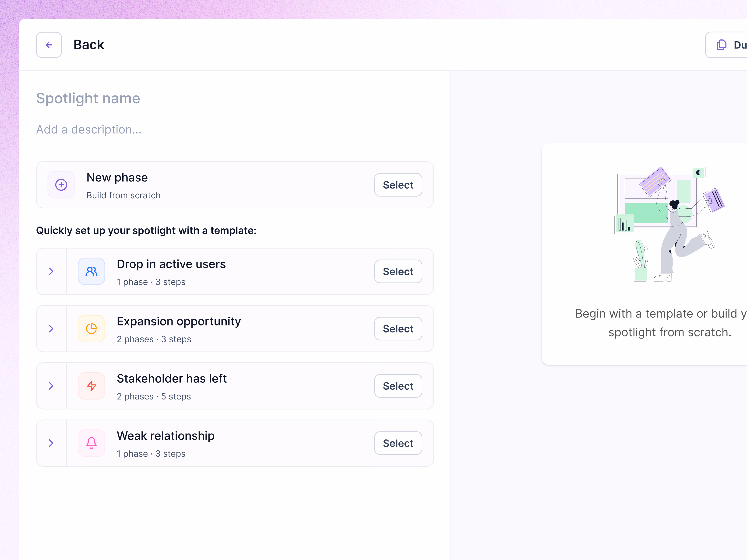
Task: Click the duplicate copy icon button
Action: (726, 45)
